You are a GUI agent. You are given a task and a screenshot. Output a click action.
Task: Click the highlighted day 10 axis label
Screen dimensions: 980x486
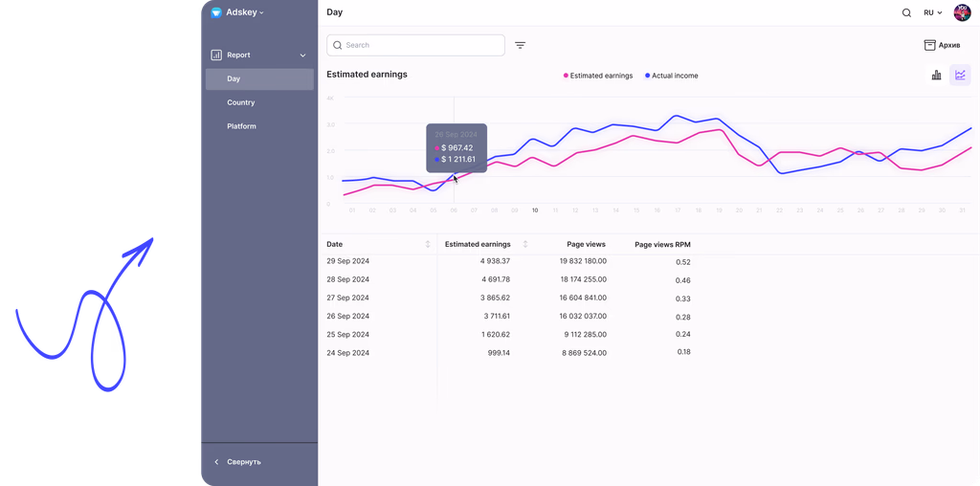(x=535, y=210)
